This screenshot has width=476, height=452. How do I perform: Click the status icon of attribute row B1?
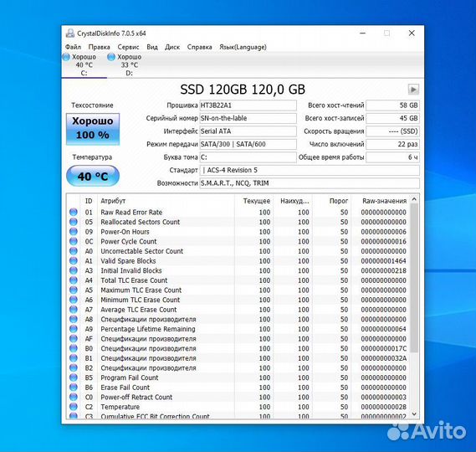74,358
